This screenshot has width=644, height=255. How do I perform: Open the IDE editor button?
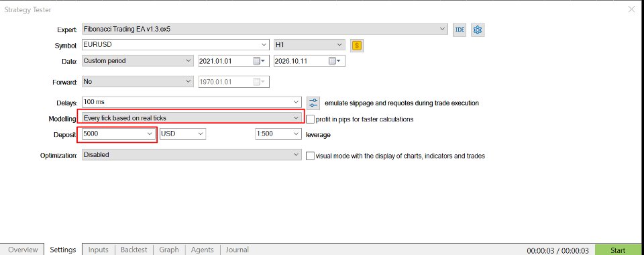point(460,30)
